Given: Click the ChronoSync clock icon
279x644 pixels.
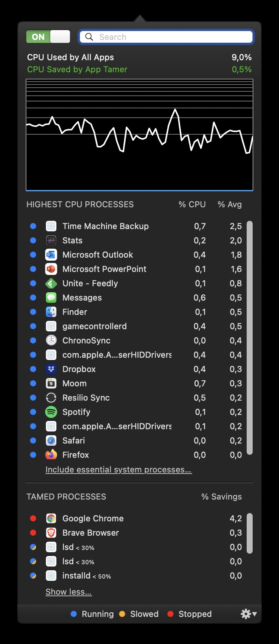Looking at the screenshot, I should click(51, 340).
